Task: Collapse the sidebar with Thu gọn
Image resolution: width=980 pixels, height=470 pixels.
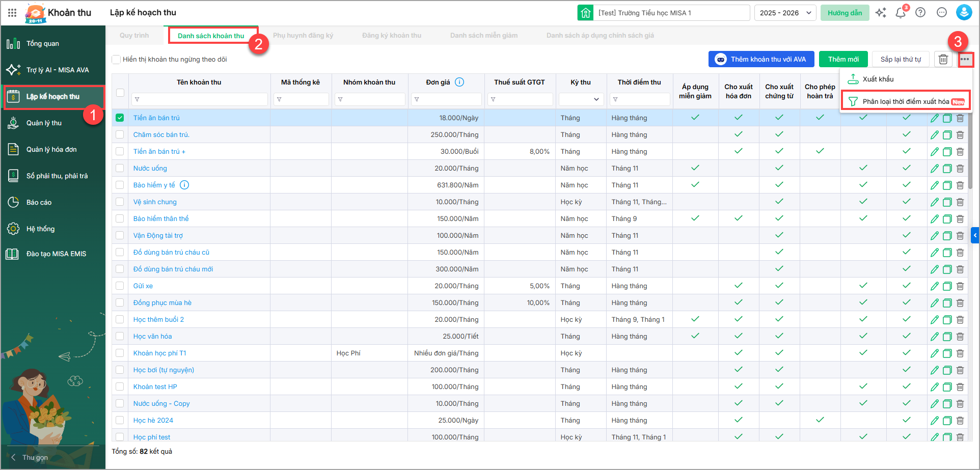Action: [x=31, y=457]
